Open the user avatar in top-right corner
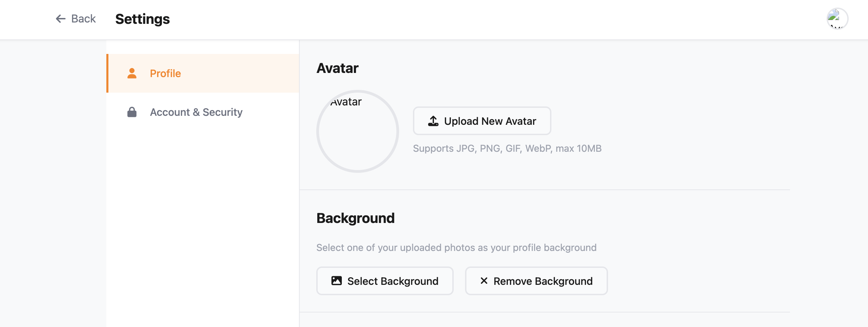The width and height of the screenshot is (868, 327). [x=837, y=19]
